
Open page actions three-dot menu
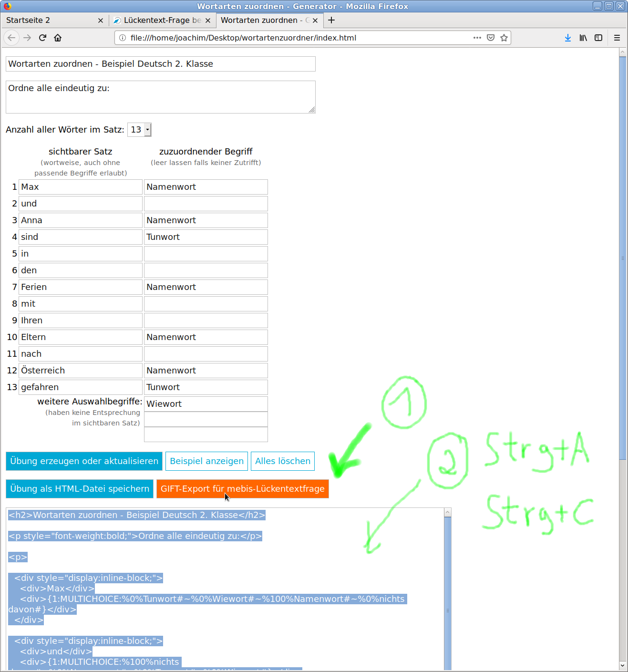click(477, 38)
